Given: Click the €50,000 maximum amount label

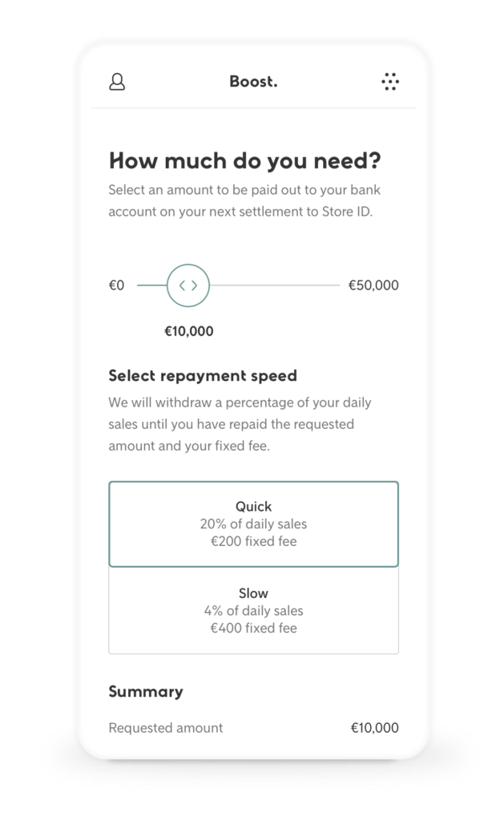Looking at the screenshot, I should pyautogui.click(x=373, y=285).
